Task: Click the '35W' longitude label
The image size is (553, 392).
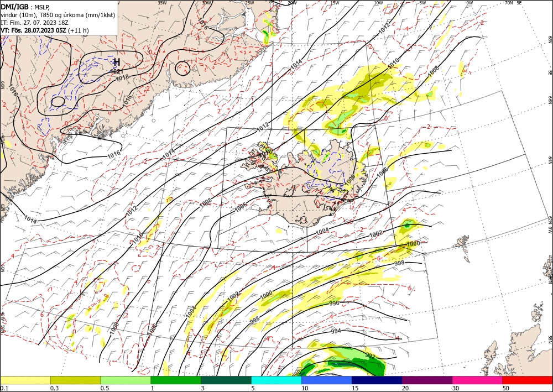Action: tap(162, 2)
